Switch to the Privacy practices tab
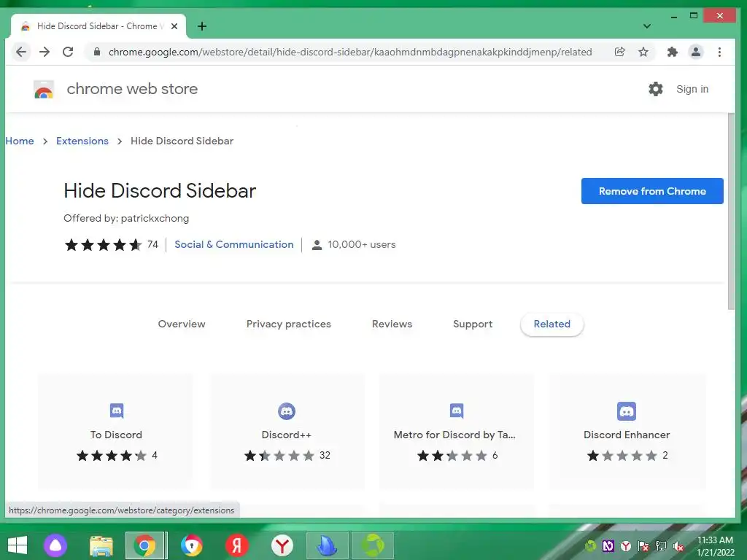Image resolution: width=747 pixels, height=560 pixels. click(x=289, y=324)
